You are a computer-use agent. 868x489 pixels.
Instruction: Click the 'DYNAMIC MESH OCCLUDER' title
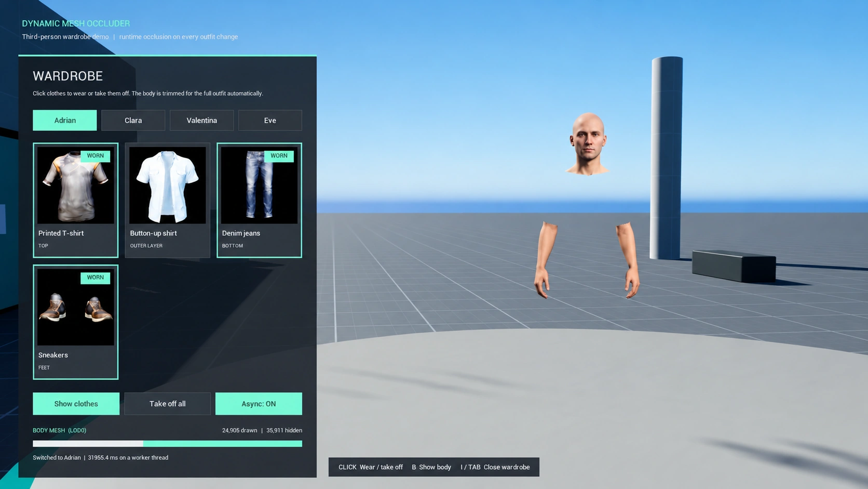coord(76,23)
